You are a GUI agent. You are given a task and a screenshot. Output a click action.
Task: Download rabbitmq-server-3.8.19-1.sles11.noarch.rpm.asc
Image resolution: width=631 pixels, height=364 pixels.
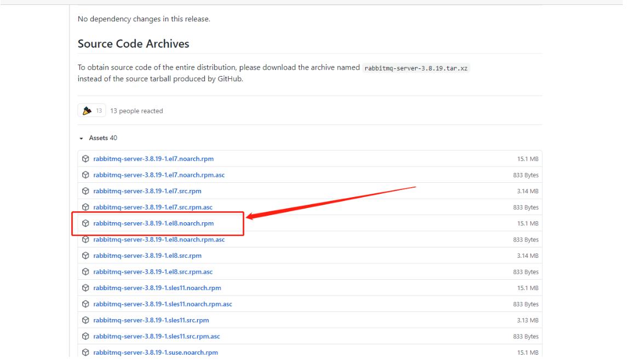coord(163,304)
